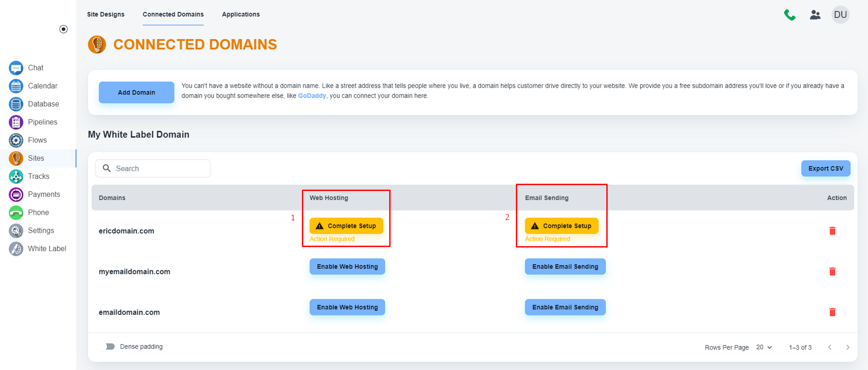868x370 pixels.
Task: Export domains with Export CSV
Action: click(825, 168)
